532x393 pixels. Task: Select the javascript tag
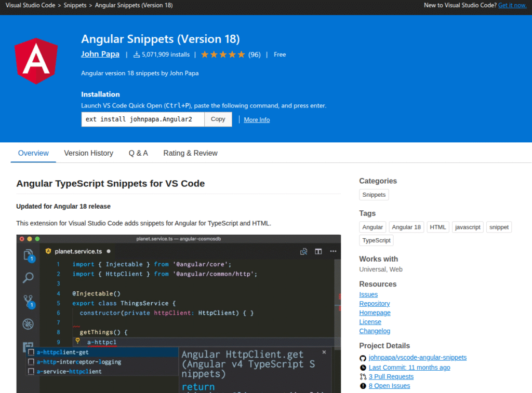point(468,227)
